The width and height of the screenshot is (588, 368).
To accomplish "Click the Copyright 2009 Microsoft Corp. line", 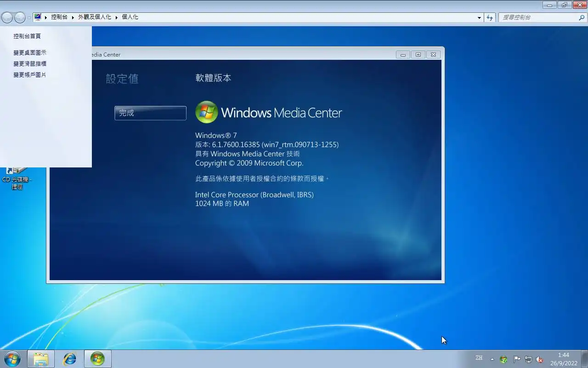I will [x=249, y=163].
